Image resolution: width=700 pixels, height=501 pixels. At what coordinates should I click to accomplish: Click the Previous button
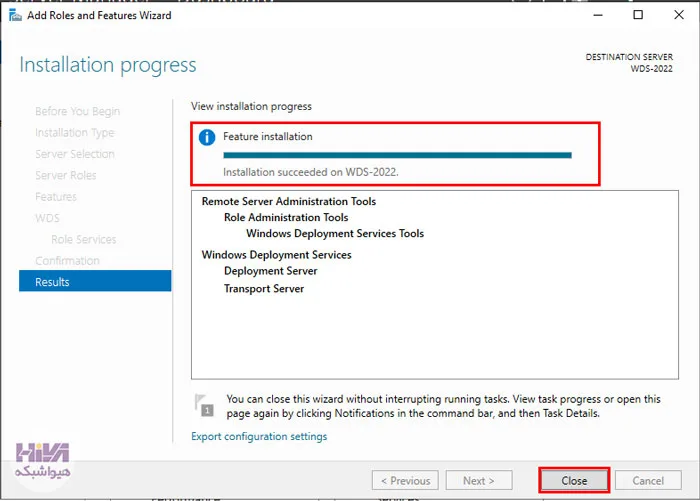(405, 480)
